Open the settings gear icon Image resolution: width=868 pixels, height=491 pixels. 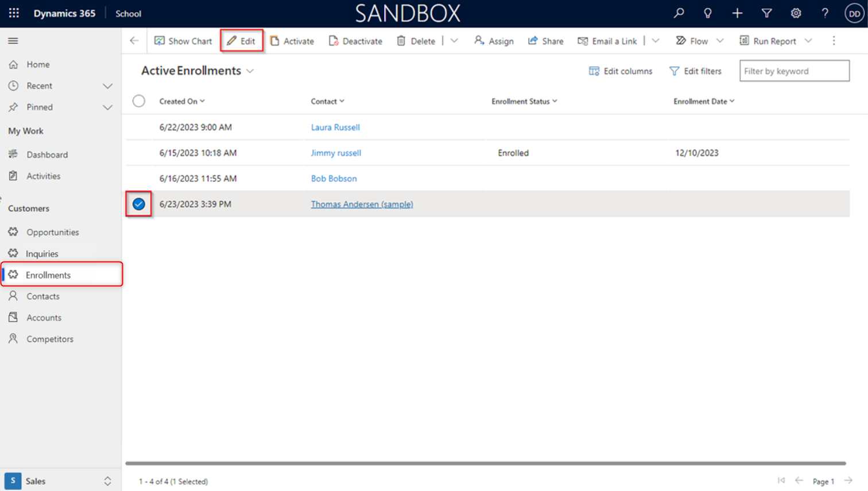pyautogui.click(x=796, y=13)
